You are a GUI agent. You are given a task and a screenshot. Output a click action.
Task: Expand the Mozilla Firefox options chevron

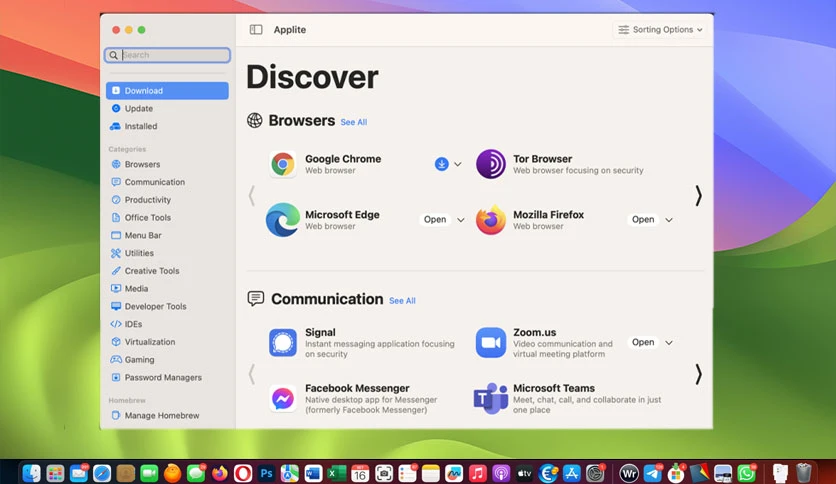(x=669, y=220)
